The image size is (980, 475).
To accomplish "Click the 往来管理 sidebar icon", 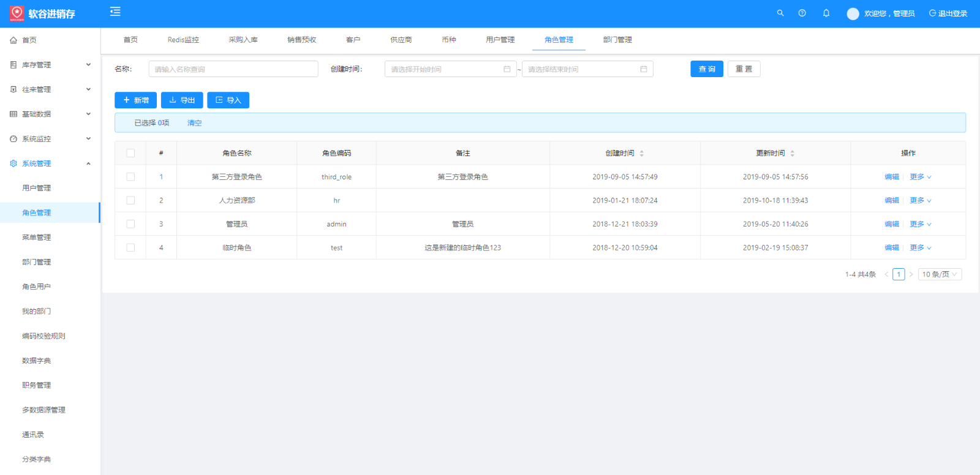I will pyautogui.click(x=13, y=89).
